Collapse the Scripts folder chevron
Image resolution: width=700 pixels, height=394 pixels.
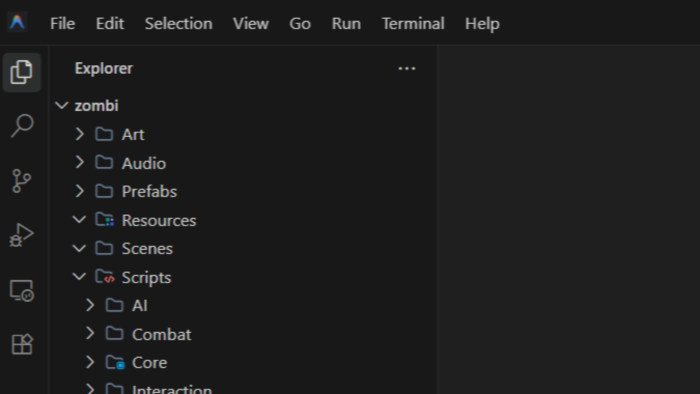(79, 277)
